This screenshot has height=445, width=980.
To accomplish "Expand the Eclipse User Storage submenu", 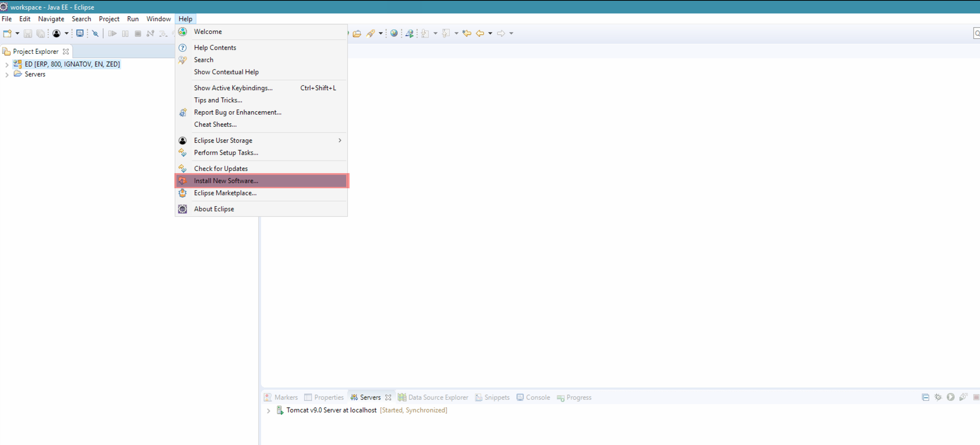I will [x=261, y=141].
